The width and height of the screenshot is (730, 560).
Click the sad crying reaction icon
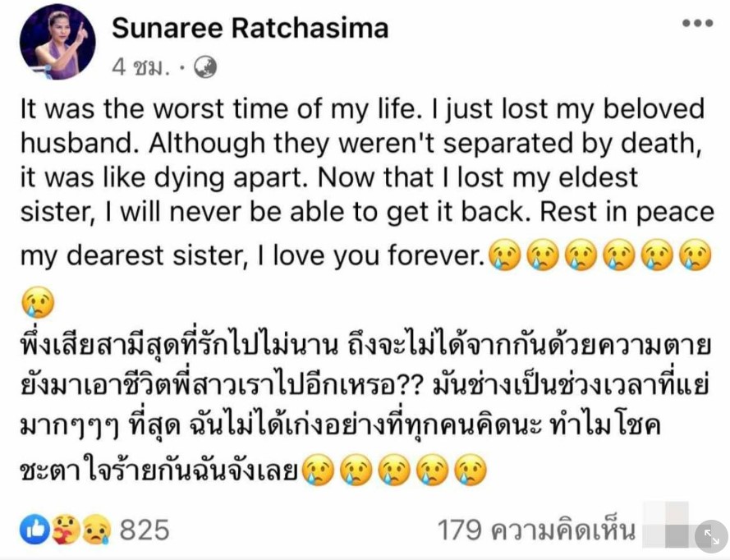pos(97,530)
